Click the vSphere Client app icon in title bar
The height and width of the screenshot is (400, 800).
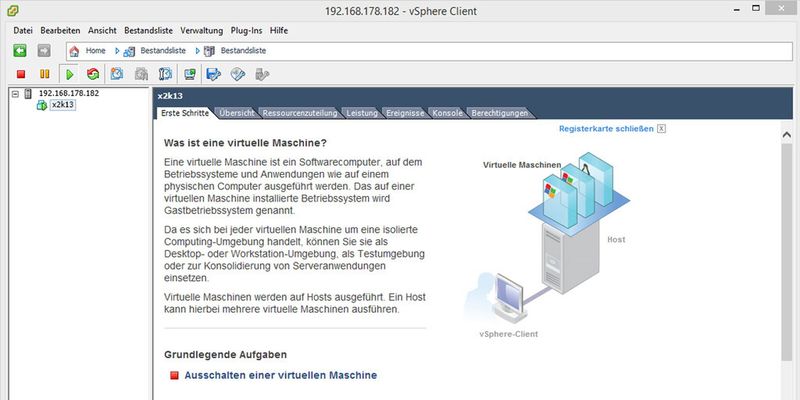[13, 10]
